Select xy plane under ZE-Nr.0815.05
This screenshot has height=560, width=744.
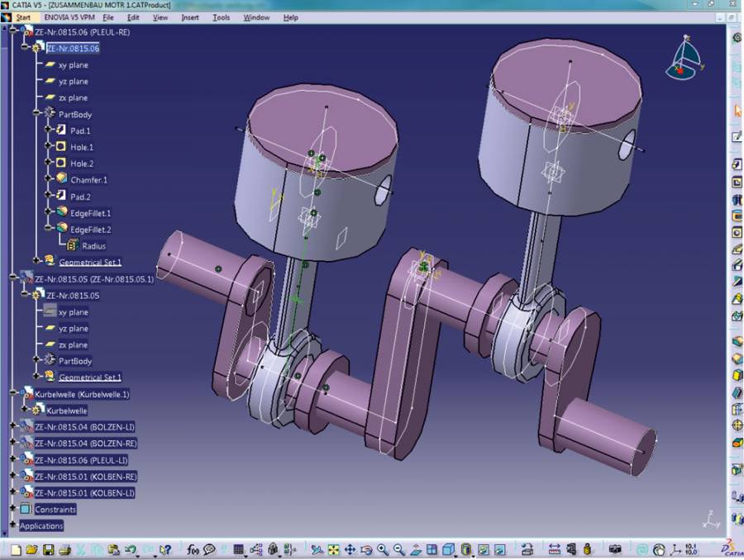[73, 312]
